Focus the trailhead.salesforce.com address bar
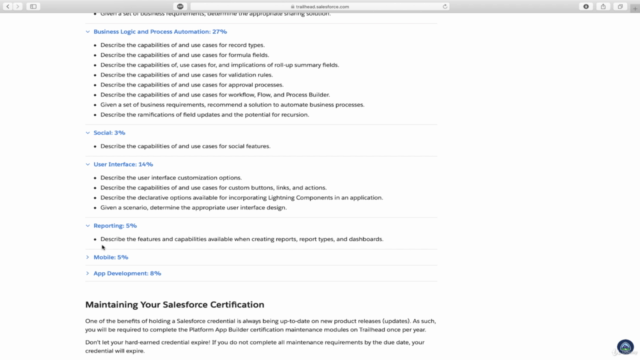This screenshot has height=360, width=640. coord(320,7)
